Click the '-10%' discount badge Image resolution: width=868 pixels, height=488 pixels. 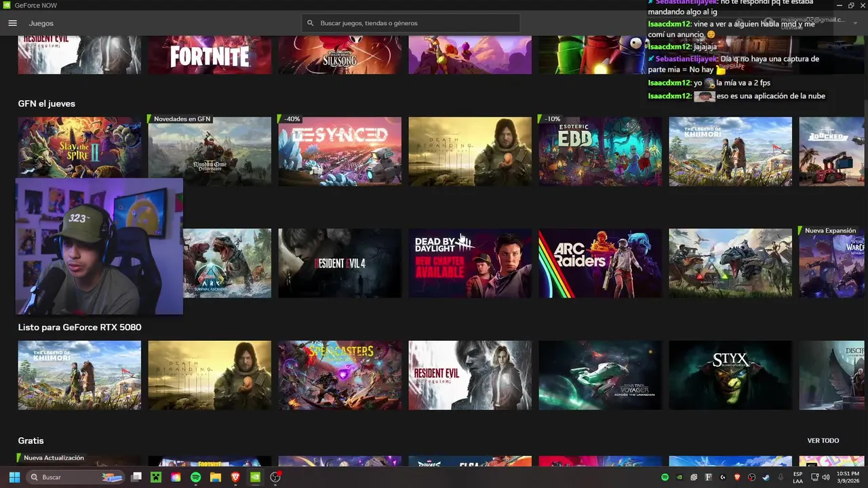click(x=551, y=119)
